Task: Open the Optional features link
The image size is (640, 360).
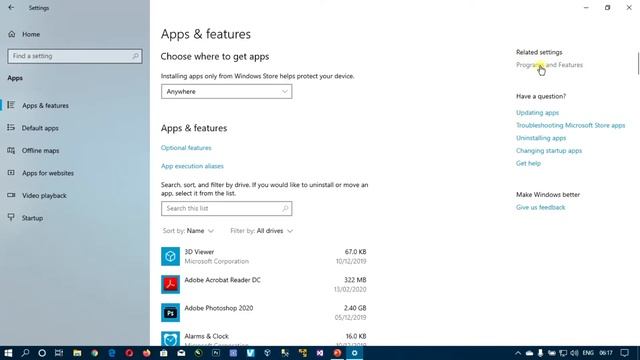Action: click(x=186, y=148)
